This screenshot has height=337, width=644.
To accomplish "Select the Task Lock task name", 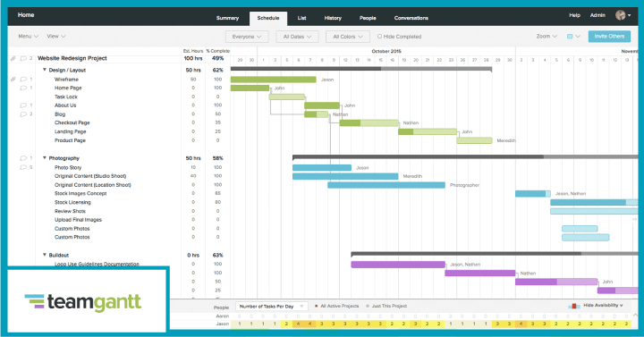I will (x=65, y=97).
